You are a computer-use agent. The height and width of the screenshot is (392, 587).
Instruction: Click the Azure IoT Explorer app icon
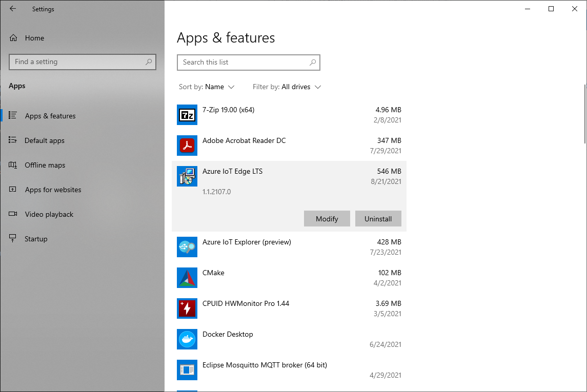click(187, 247)
